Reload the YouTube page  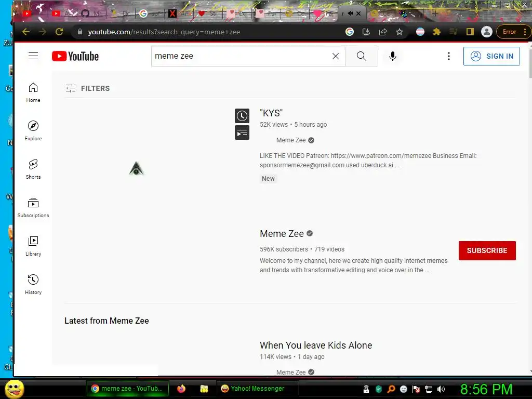point(59,32)
